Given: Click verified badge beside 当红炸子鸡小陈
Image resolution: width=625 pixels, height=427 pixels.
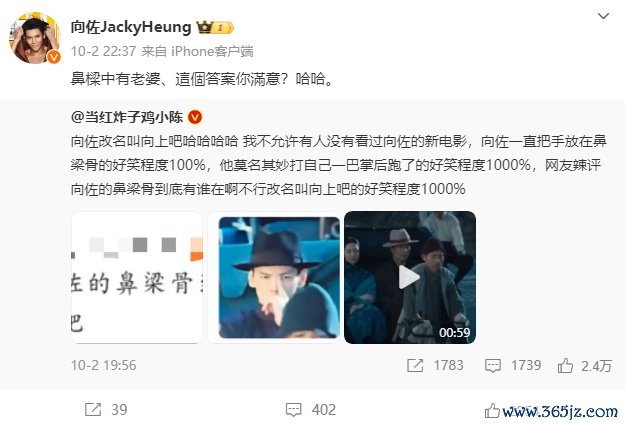Looking at the screenshot, I should (x=195, y=117).
